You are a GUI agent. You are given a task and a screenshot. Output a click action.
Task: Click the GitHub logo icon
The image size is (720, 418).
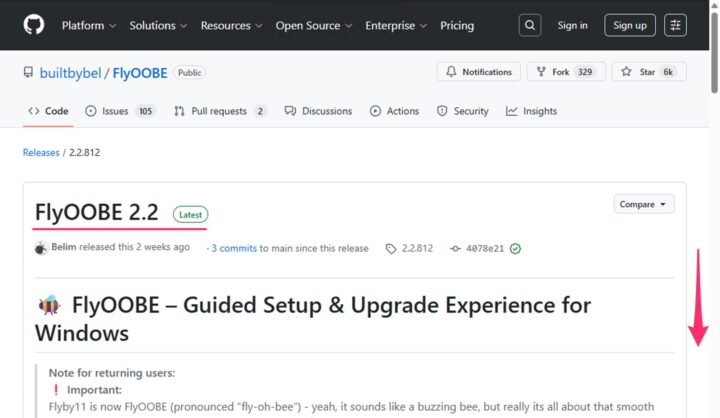tap(34, 25)
